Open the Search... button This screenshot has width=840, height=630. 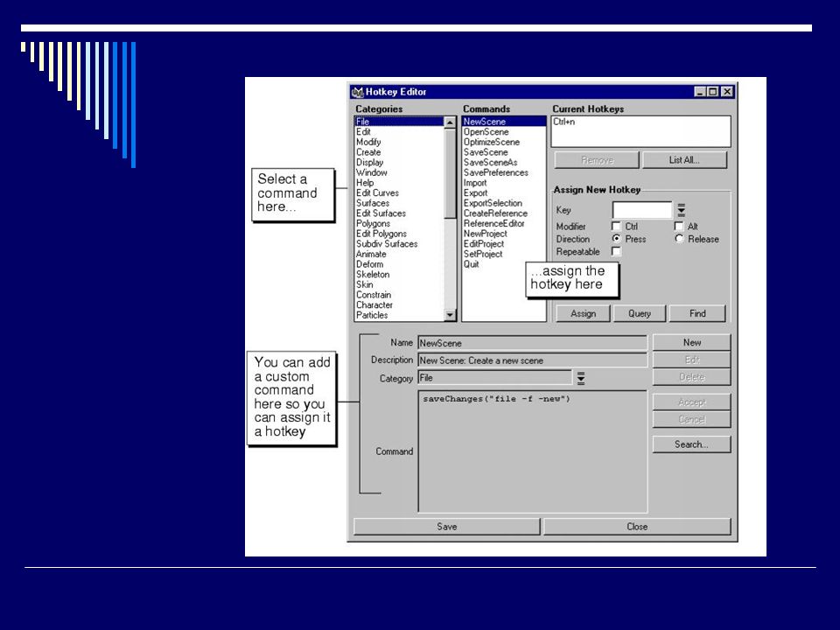(x=691, y=444)
